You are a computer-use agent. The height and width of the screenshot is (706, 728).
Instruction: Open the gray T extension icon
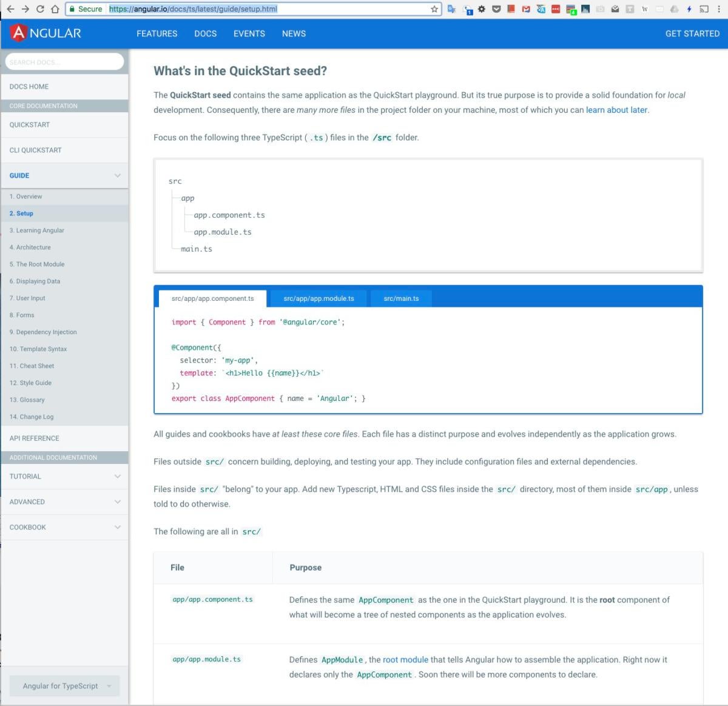(630, 9)
